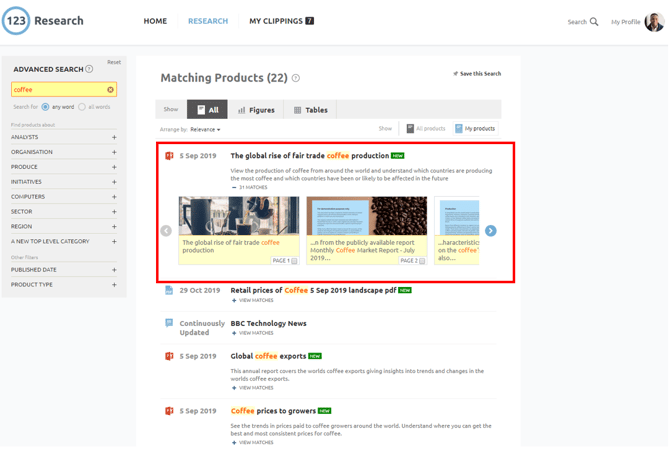The height and width of the screenshot is (449, 670).
Task: Select the 'any word' radio option
Action: point(46,107)
